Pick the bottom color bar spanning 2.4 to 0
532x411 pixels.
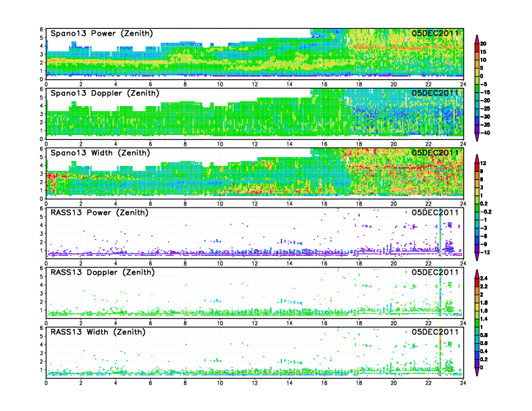coord(477,323)
